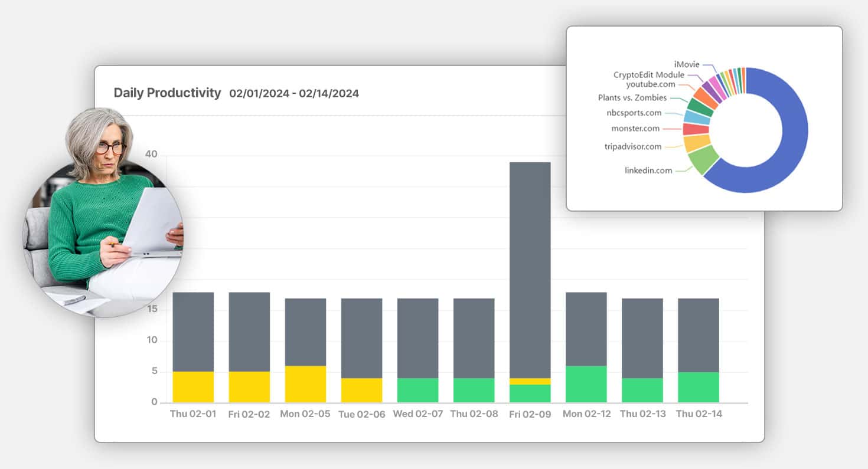Select the gray bar segment for Tue 02-06
The width and height of the screenshot is (868, 469).
coord(361,338)
